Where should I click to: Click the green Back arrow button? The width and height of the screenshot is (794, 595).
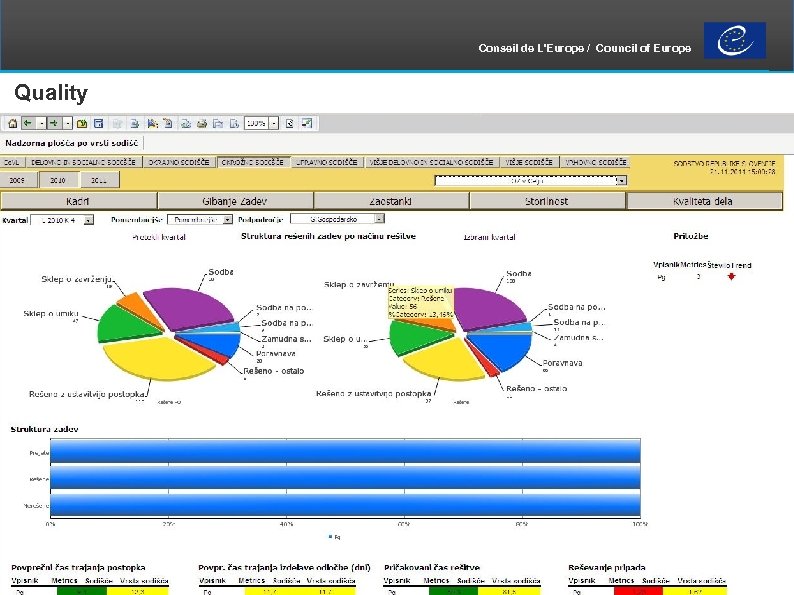click(x=28, y=123)
